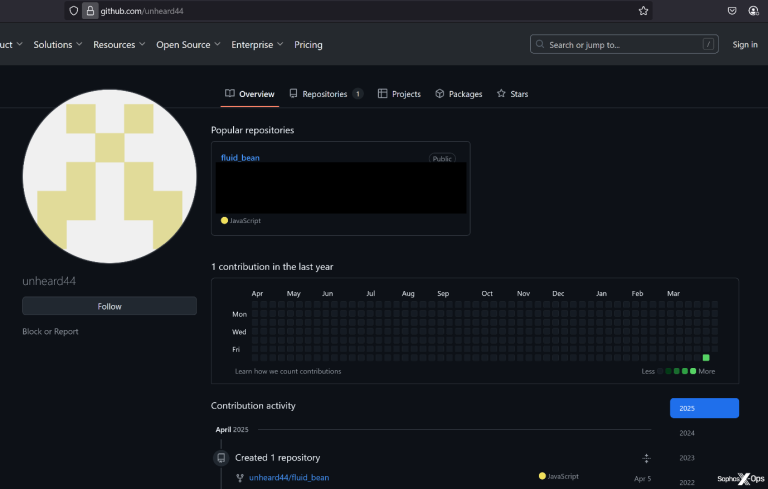Click the magnifier icon in search box
The width and height of the screenshot is (768, 489).
pos(540,44)
